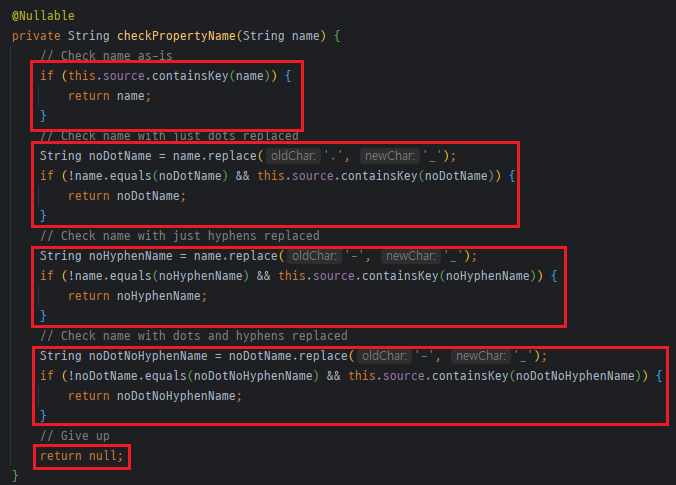Click containsKey(noDotName) call
676x485 pixels.
click(x=418, y=176)
